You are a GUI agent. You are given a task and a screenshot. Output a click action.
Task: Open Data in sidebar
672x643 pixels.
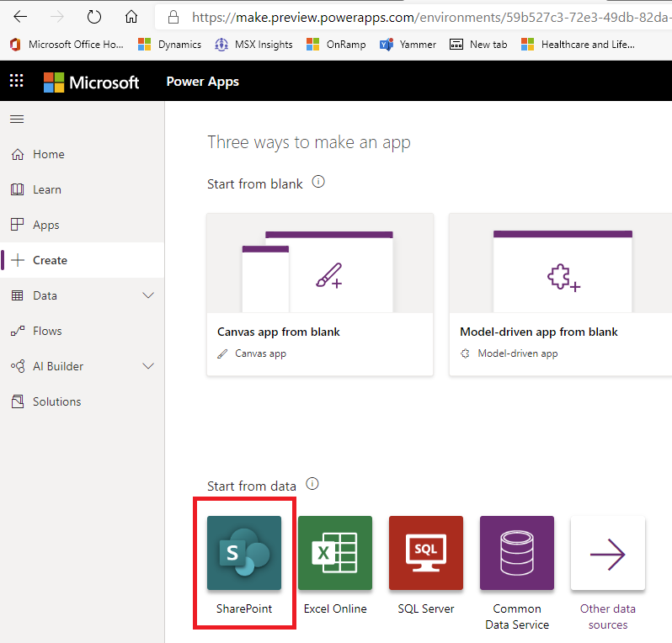point(82,295)
